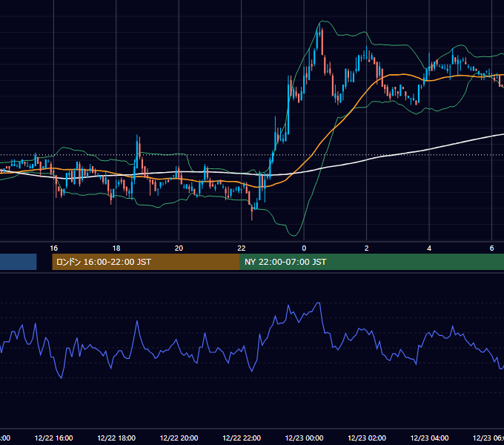The image size is (504, 445).
Task: Click the 12/22 22:00 time label
Action: click(242, 438)
